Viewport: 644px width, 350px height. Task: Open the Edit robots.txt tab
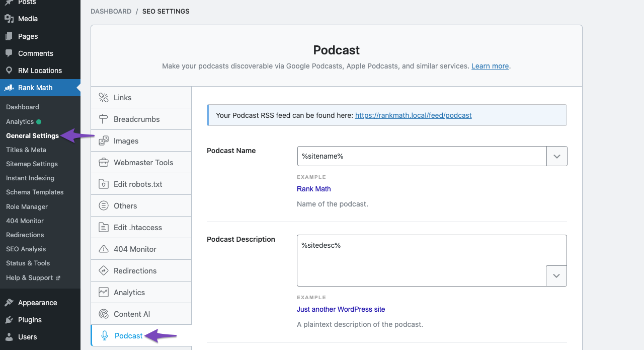click(141, 184)
